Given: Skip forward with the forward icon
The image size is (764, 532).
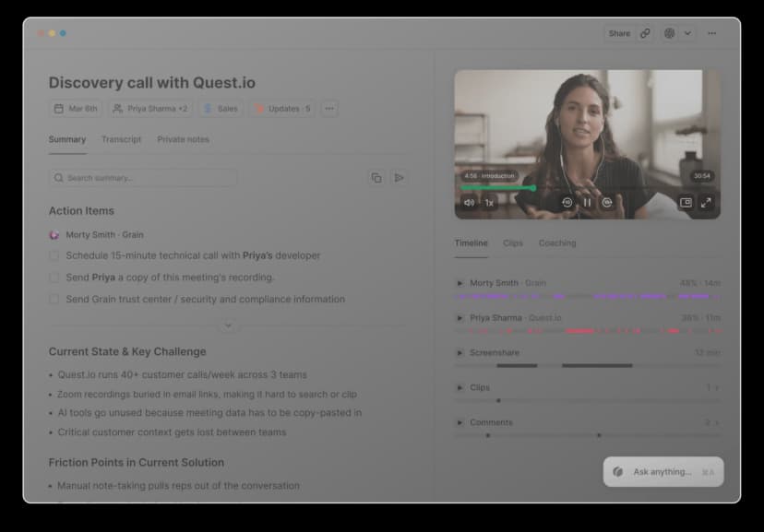Looking at the screenshot, I should click(607, 203).
